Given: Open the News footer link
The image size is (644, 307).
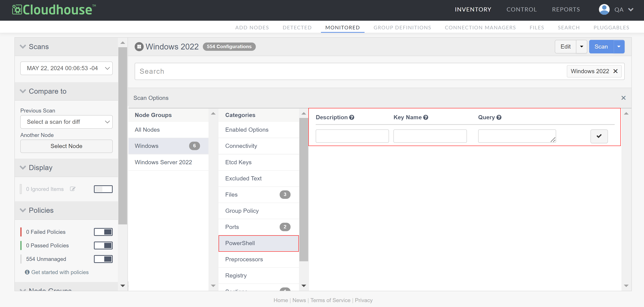Looking at the screenshot, I should click(x=299, y=300).
